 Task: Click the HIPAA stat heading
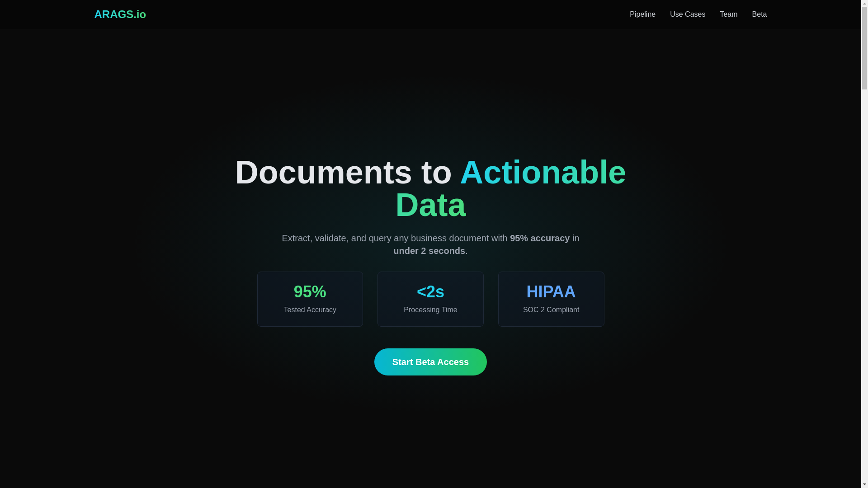point(551,292)
